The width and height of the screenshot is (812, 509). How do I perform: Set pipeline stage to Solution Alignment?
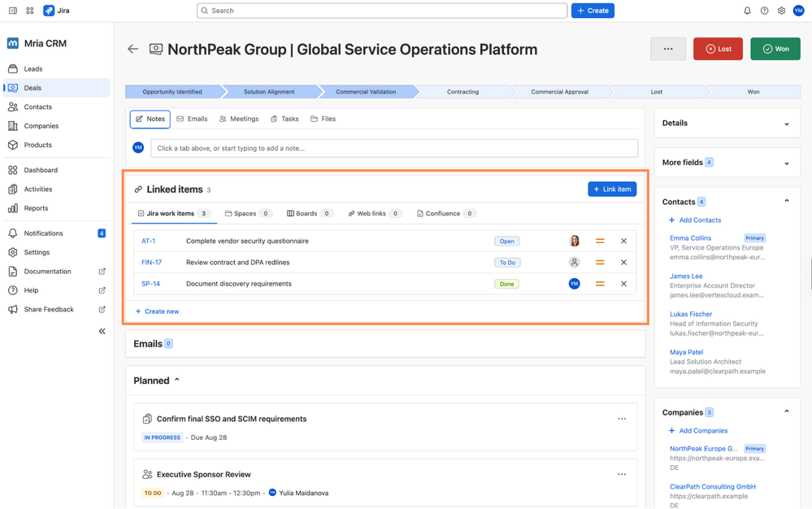(269, 92)
